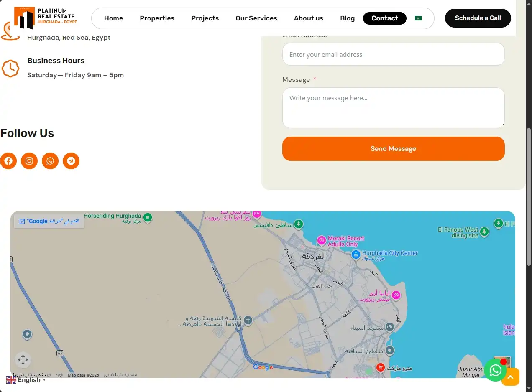Open the Projects menu item
The height and width of the screenshot is (392, 532).
point(205,18)
